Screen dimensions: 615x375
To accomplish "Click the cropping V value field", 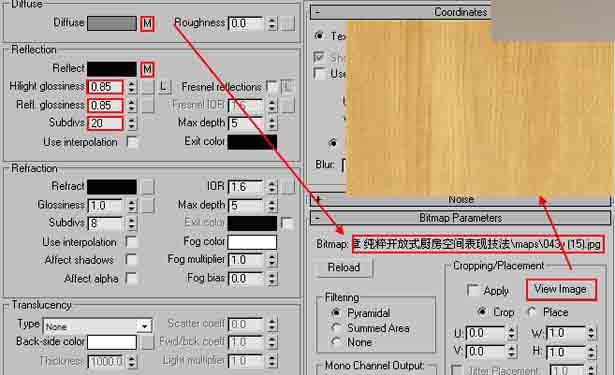I will (x=486, y=351).
